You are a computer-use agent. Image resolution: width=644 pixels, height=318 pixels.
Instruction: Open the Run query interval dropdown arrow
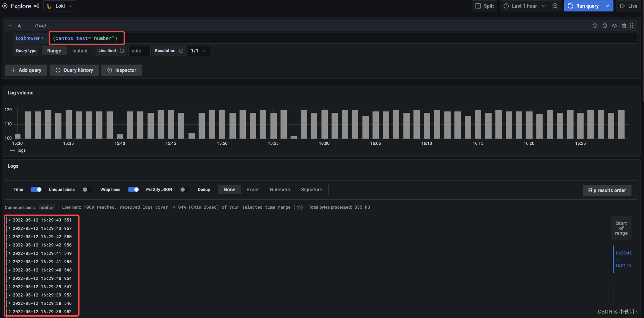pyautogui.click(x=608, y=6)
